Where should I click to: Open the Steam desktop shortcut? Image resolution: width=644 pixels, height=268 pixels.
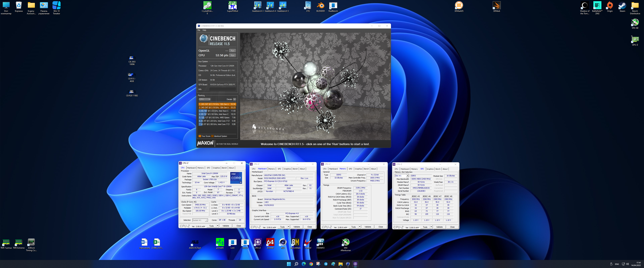coord(622,7)
